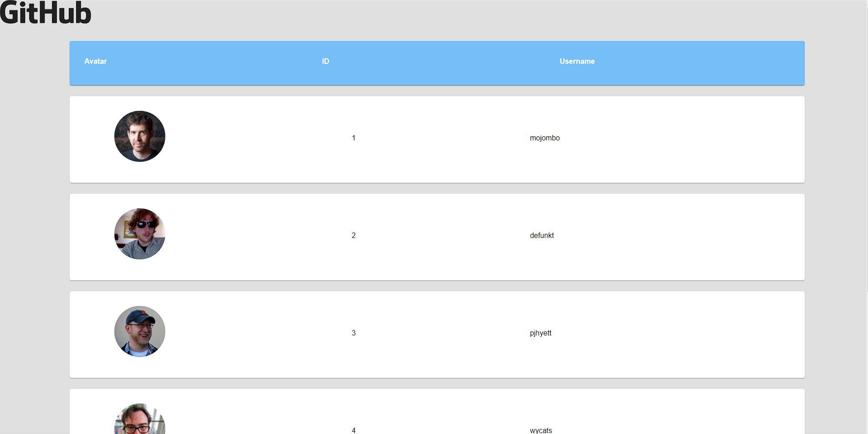Select the Username column header
The width and height of the screenshot is (868, 434).
tap(577, 61)
